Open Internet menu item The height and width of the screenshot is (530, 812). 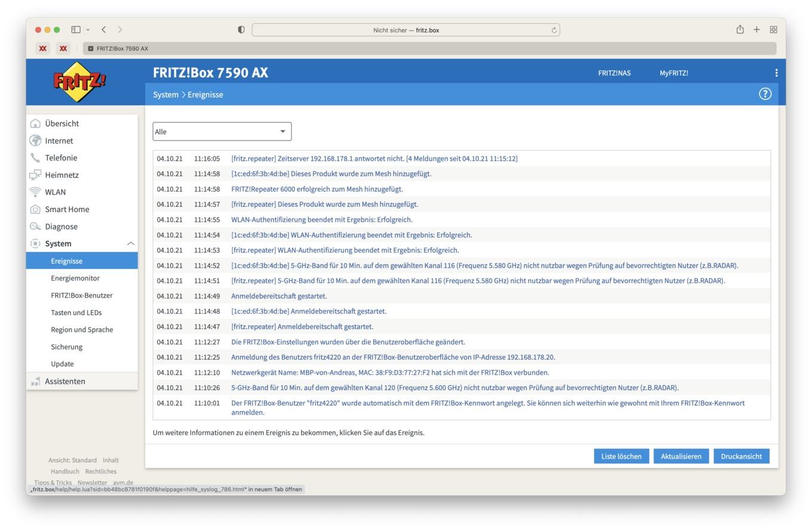coord(59,140)
